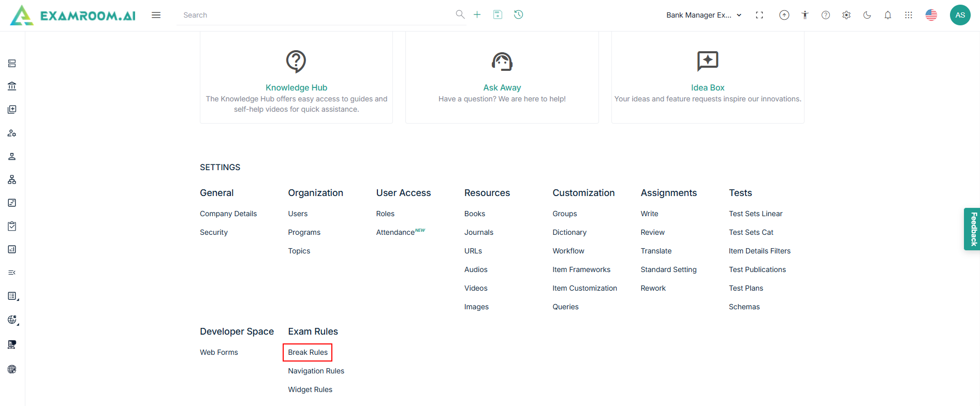
Task: Click the circled up-arrow icon
Action: point(784,15)
